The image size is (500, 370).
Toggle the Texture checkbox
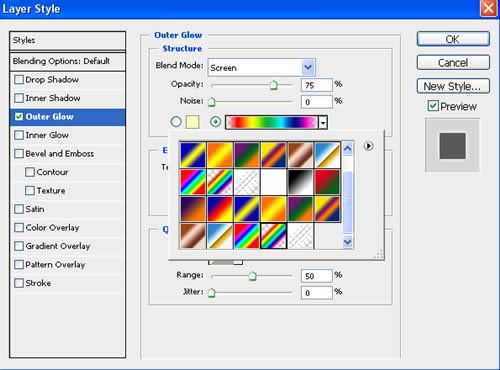pos(30,191)
